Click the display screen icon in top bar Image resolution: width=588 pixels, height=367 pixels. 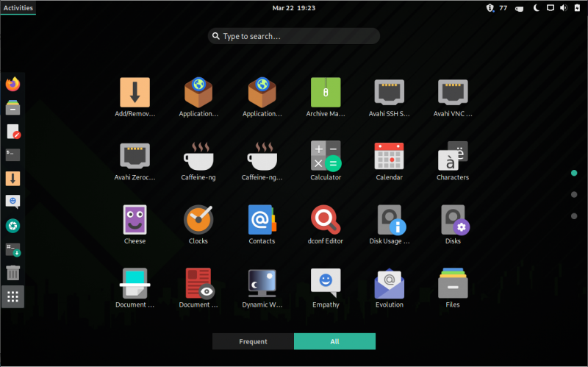tap(550, 8)
